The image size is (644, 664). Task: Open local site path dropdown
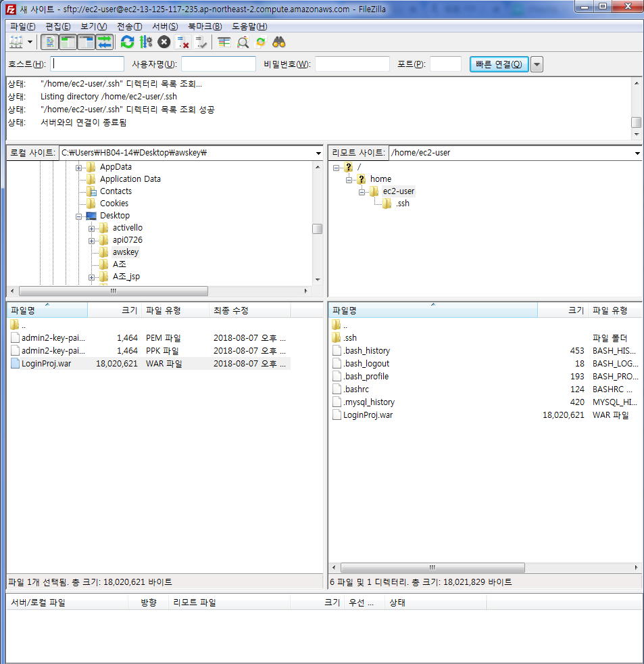(318, 153)
